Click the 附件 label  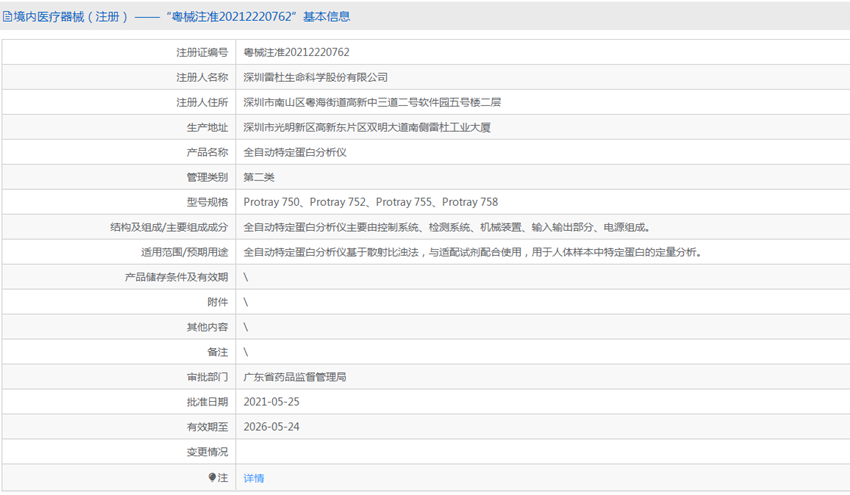(x=217, y=301)
